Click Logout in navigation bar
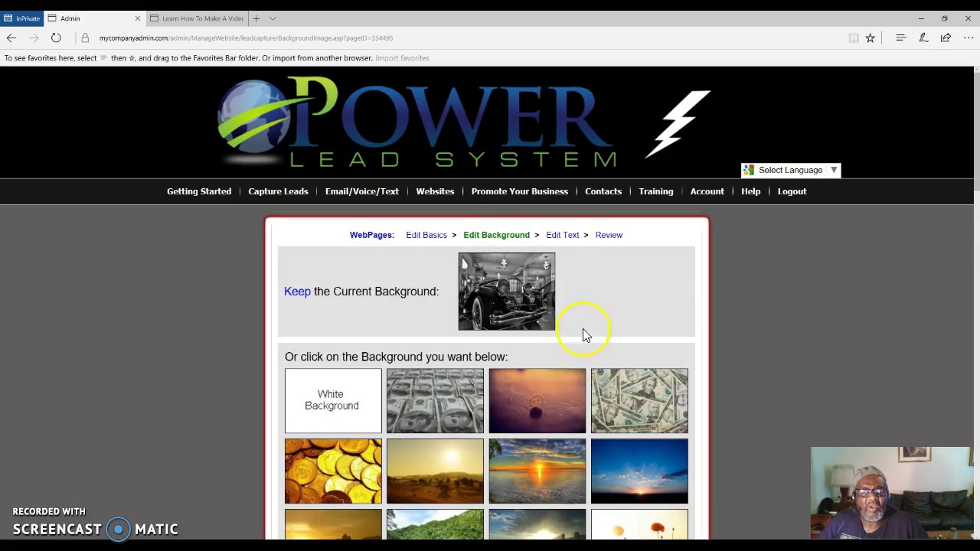The width and height of the screenshot is (980, 551). [792, 191]
